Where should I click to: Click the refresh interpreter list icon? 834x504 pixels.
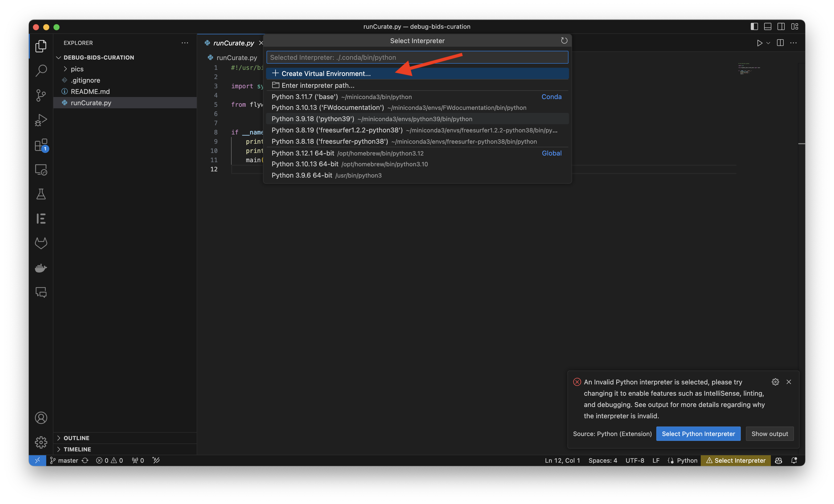coord(564,41)
